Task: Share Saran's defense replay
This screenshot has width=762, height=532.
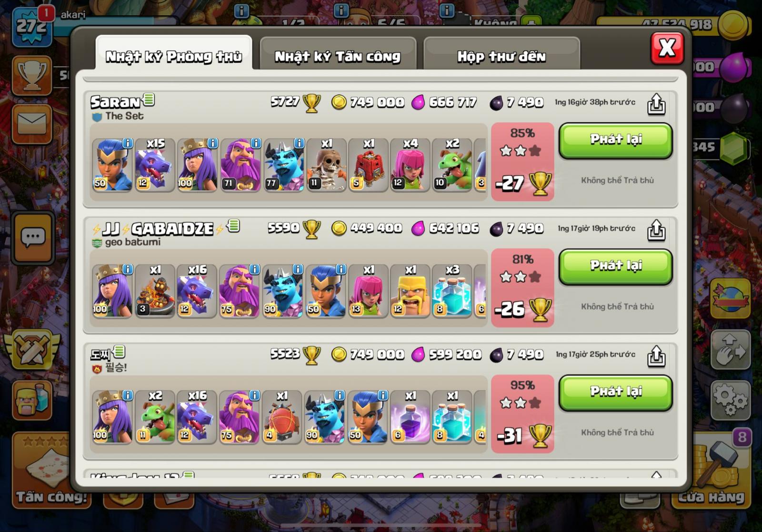Action: 656,104
